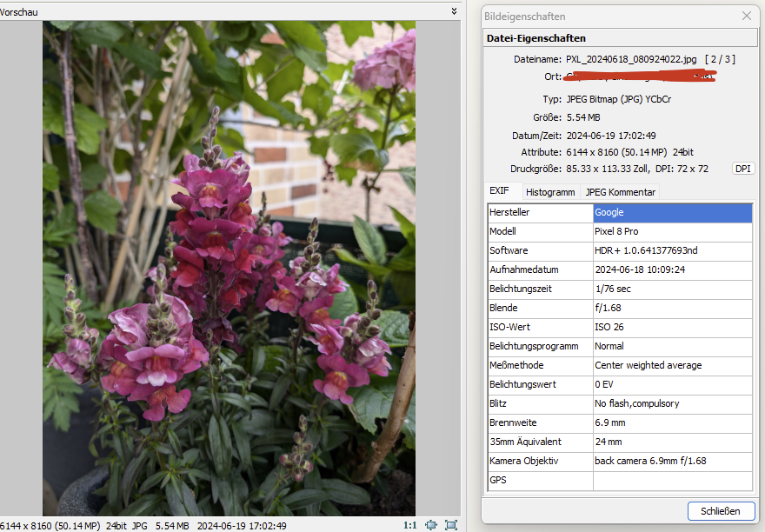This screenshot has width=765, height=532.
Task: Click the empty GPS value cell
Action: 672,480
